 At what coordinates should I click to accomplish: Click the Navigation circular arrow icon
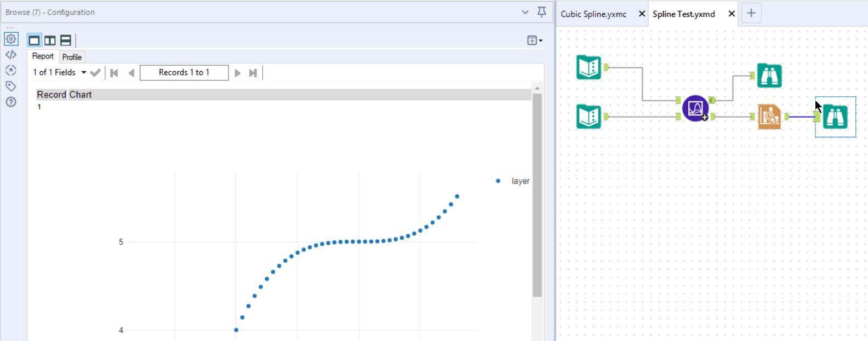coord(11,71)
